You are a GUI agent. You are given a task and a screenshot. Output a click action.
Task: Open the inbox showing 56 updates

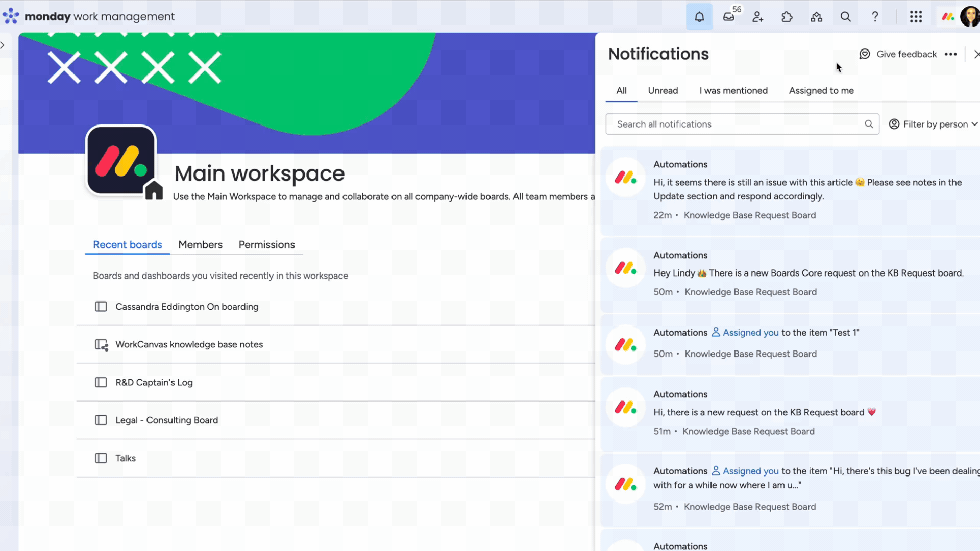tap(728, 16)
